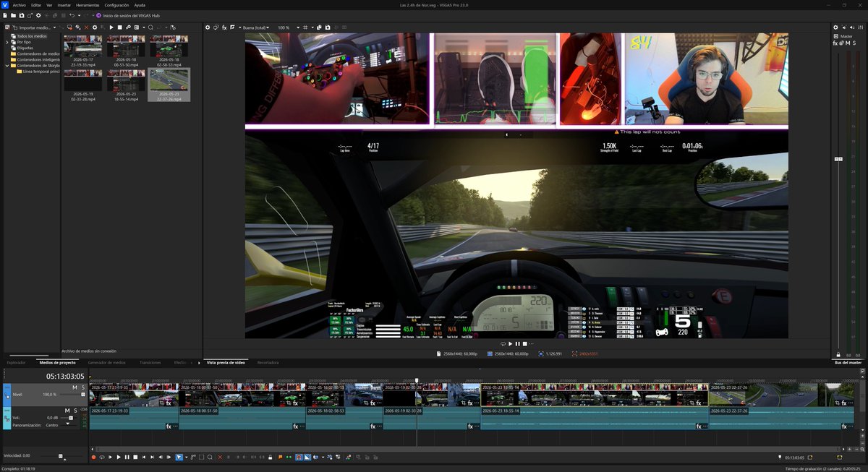The image size is (868, 472).
Task: Mute the Master bus
Action: 848,43
